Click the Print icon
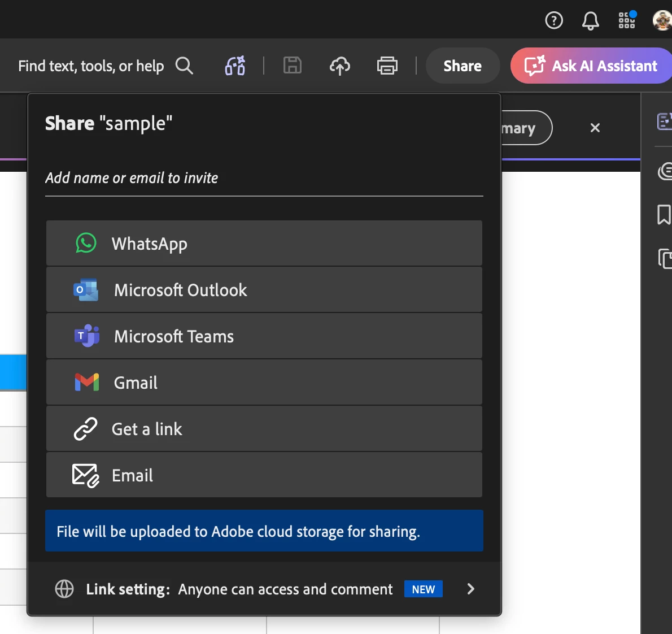The width and height of the screenshot is (672, 634). [x=387, y=66]
